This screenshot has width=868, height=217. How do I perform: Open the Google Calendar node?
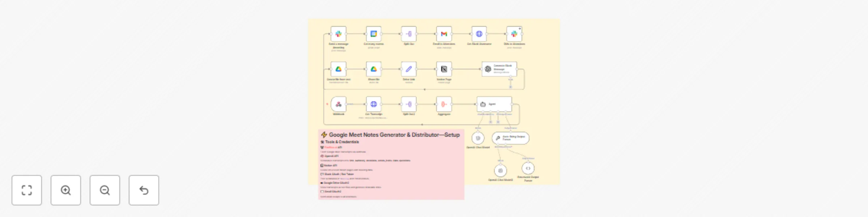point(374,34)
